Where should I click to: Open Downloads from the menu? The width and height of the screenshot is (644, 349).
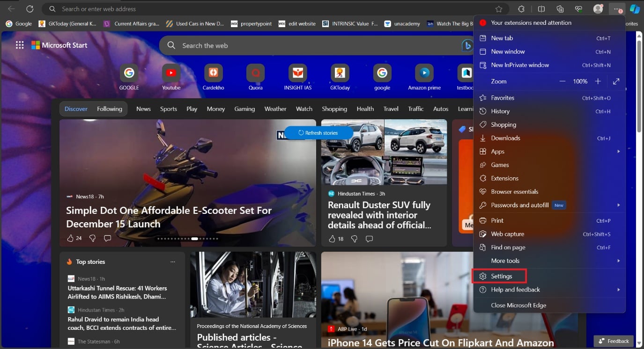pos(549,138)
